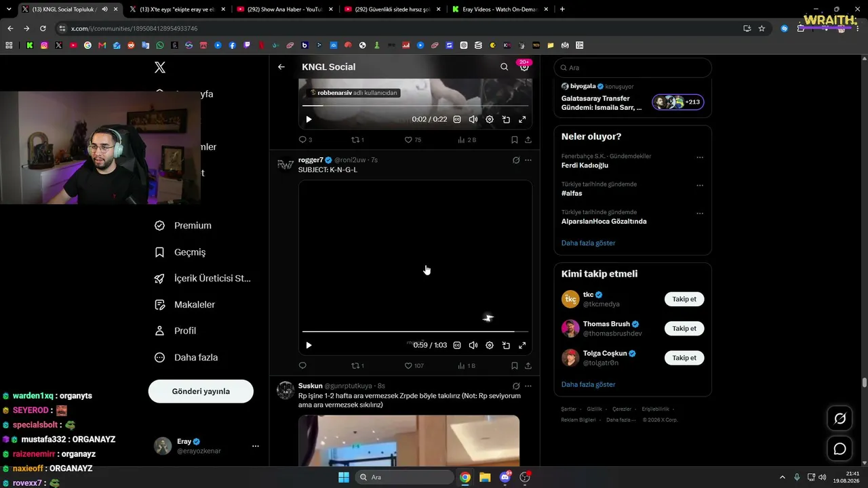Seek on the 1:03 video progress bar
Image resolution: width=868 pixels, height=488 pixels.
(415, 331)
